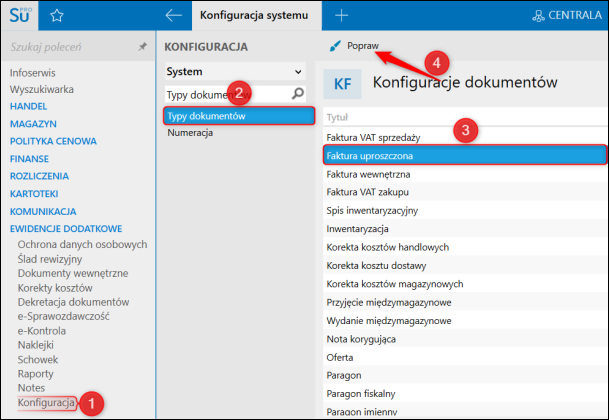Focus the Szukaj poleceń search field
This screenshot has height=420, width=609.
tap(72, 47)
